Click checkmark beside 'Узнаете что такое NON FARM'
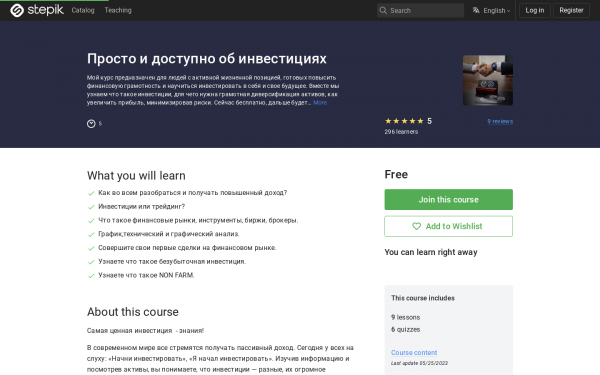Screen dimensions: 600x375 point(91,276)
